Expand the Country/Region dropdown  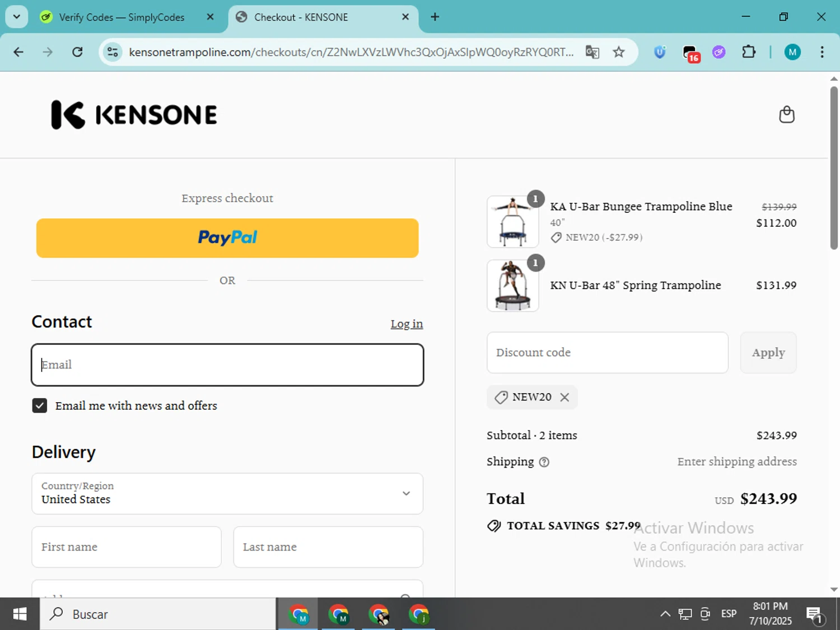point(227,493)
